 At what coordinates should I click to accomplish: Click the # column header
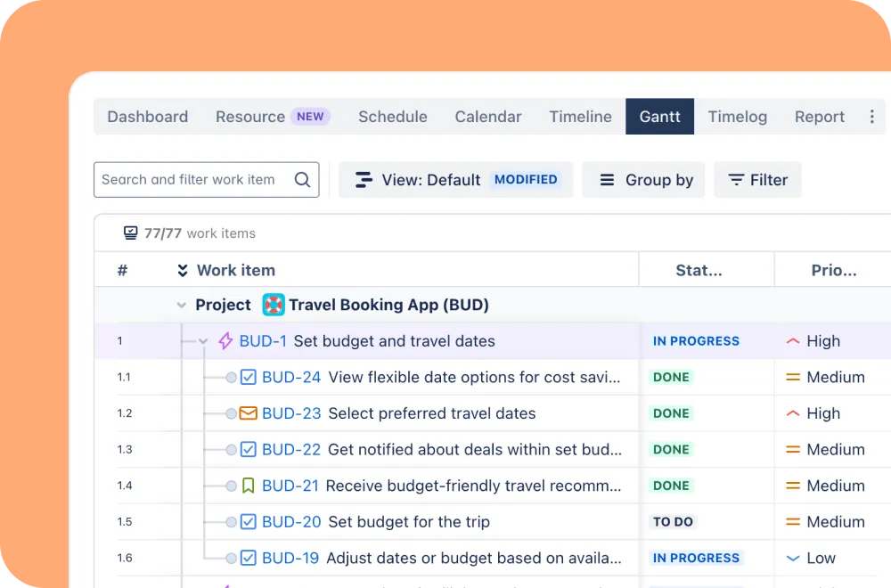122,271
